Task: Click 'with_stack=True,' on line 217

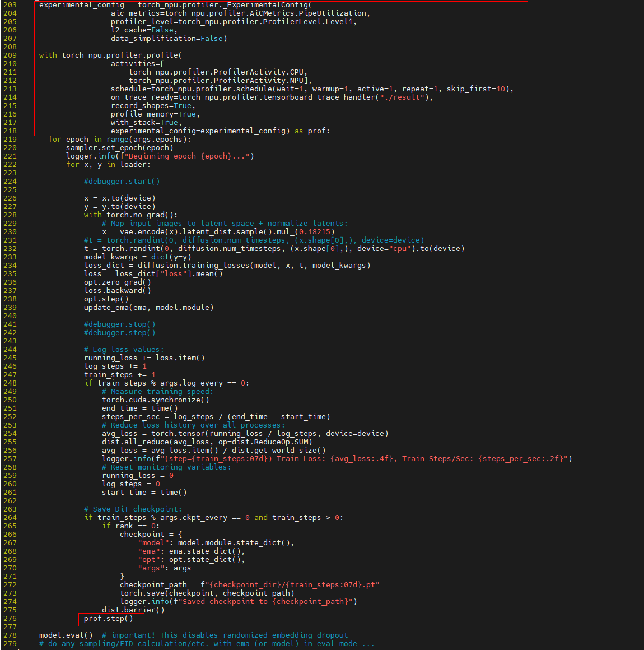Action: point(146,122)
